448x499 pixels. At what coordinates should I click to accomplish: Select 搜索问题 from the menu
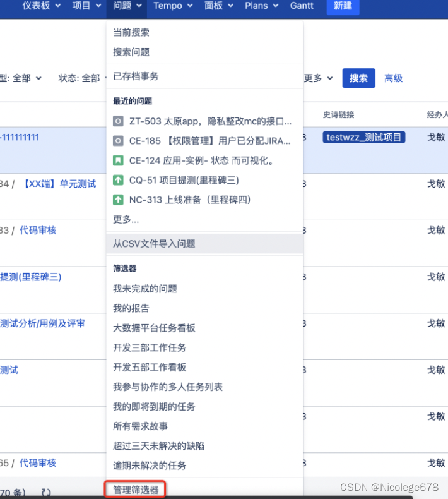[204, 52]
